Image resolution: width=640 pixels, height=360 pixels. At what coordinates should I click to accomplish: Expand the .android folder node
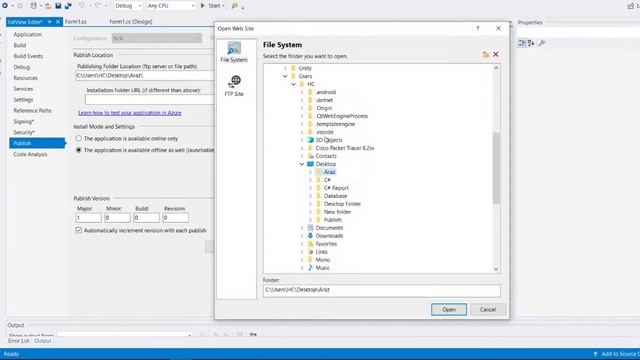[x=302, y=92]
